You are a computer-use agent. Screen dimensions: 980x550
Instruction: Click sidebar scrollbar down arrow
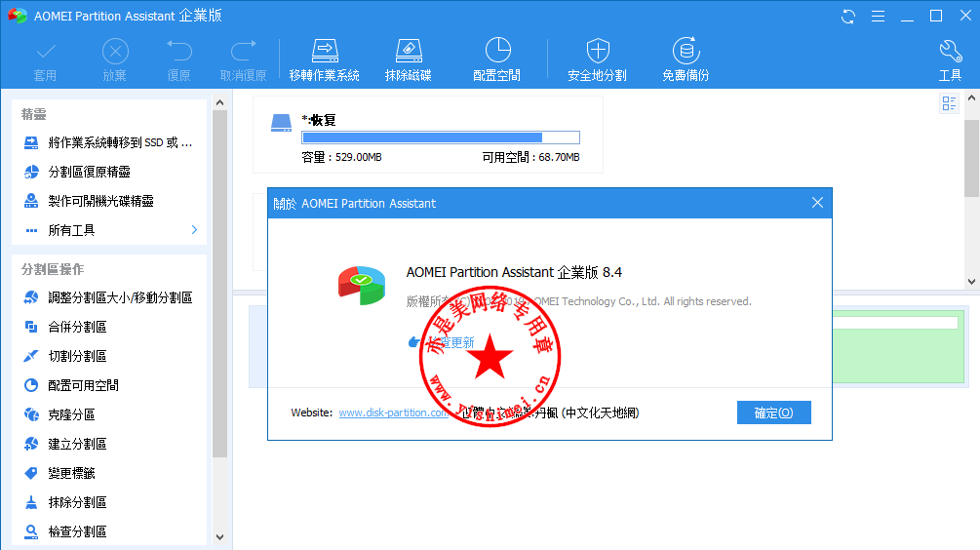click(219, 536)
